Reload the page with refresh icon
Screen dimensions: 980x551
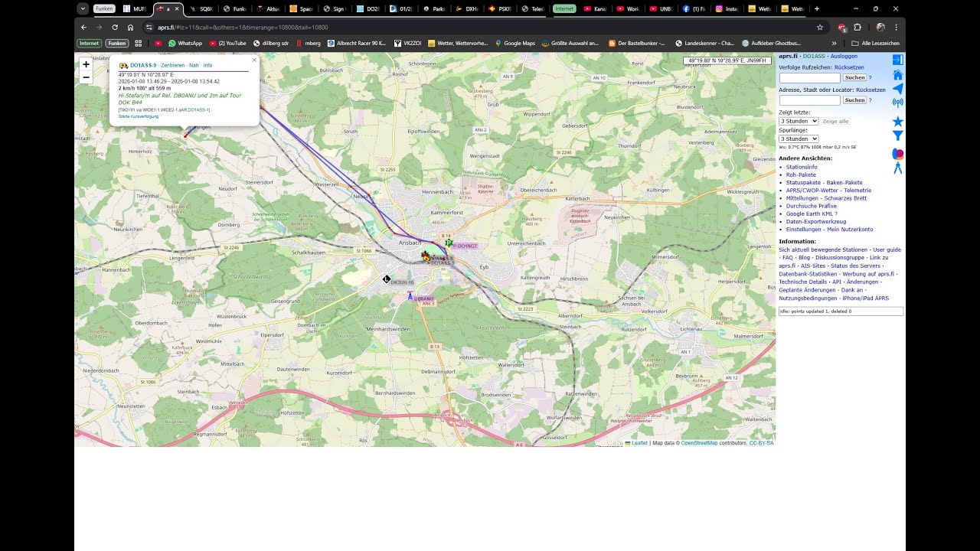point(115,27)
